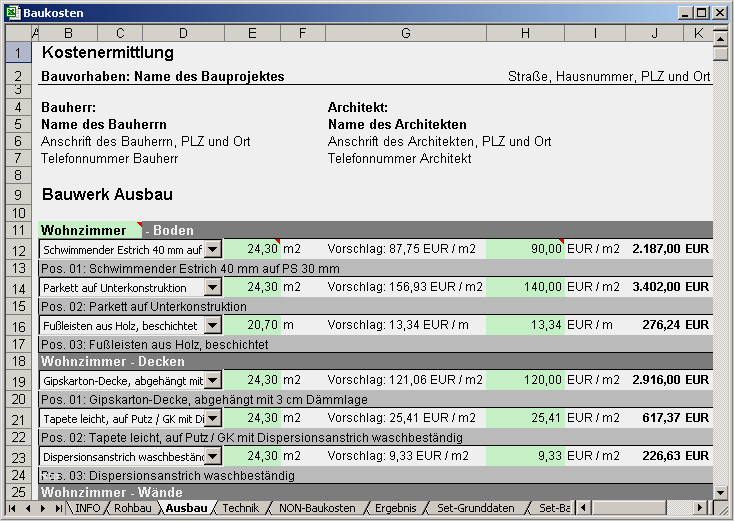Click 'Pos. 02: Parkett auf Unterkonstruktion' row
This screenshot has width=734, height=521.
pos(375,307)
